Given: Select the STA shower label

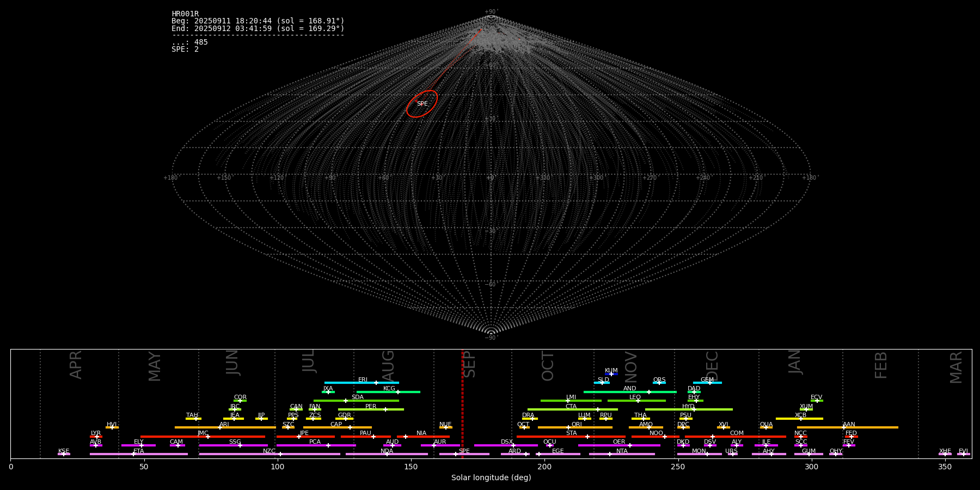Looking at the screenshot, I should [571, 433].
